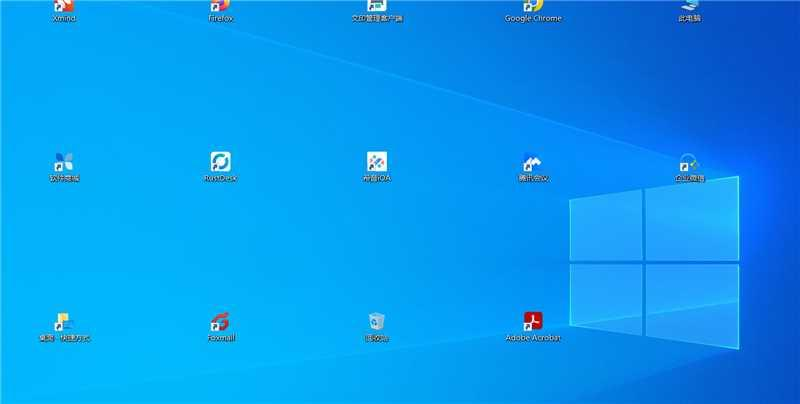Click the "Foxmail" label text

point(221,338)
